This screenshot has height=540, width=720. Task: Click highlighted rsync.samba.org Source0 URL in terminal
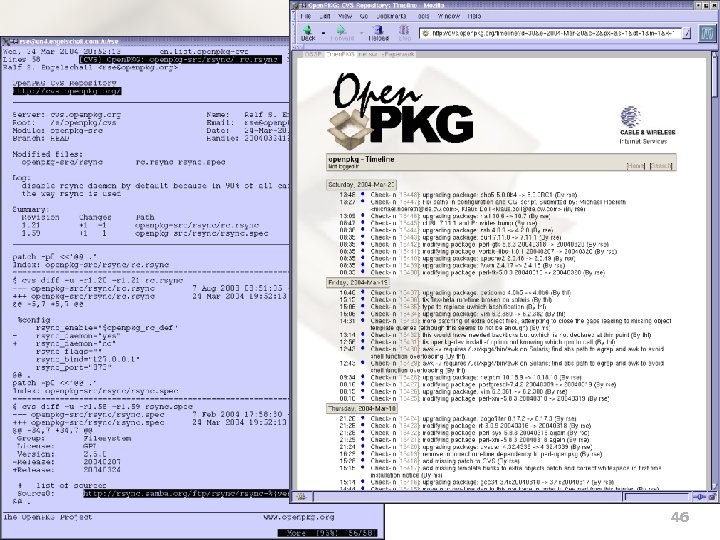186,494
